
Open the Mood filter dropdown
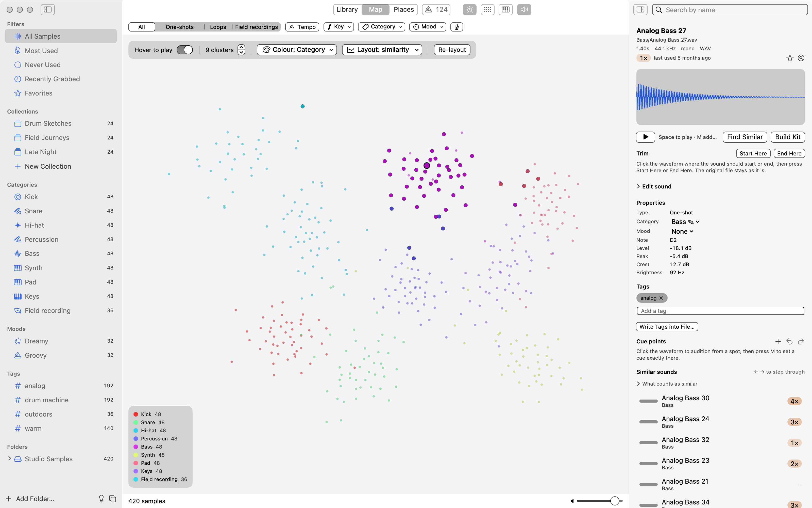(428, 27)
